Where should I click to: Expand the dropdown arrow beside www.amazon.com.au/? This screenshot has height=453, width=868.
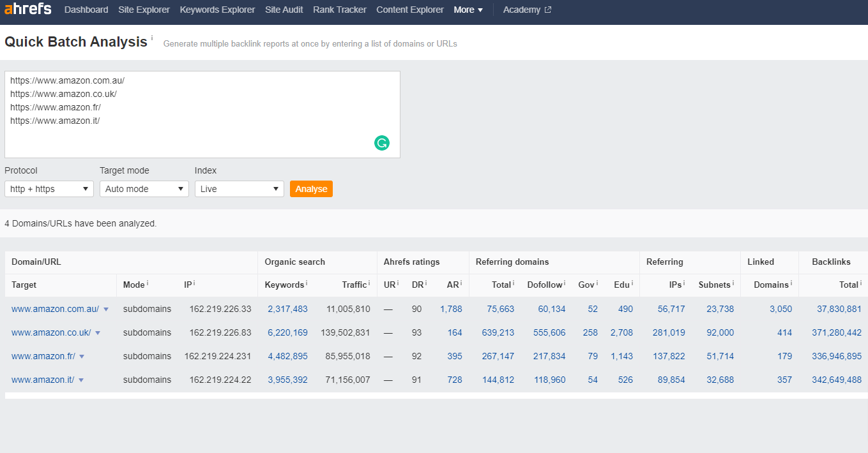tap(106, 309)
